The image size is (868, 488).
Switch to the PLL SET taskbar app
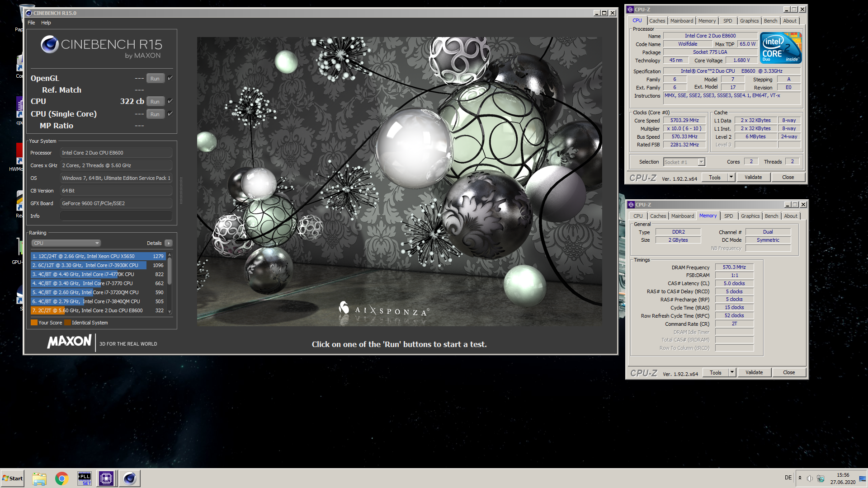tap(85, 479)
